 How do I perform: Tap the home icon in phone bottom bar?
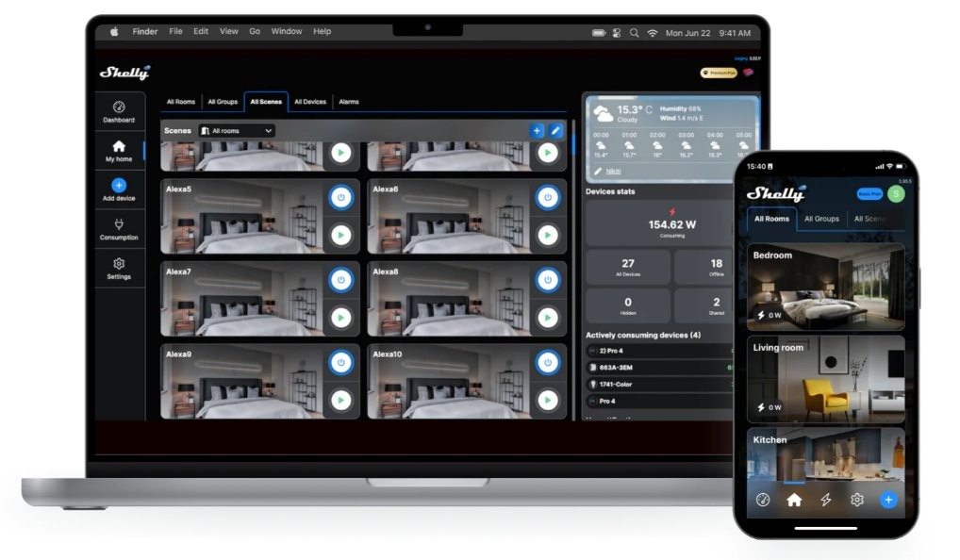[794, 500]
